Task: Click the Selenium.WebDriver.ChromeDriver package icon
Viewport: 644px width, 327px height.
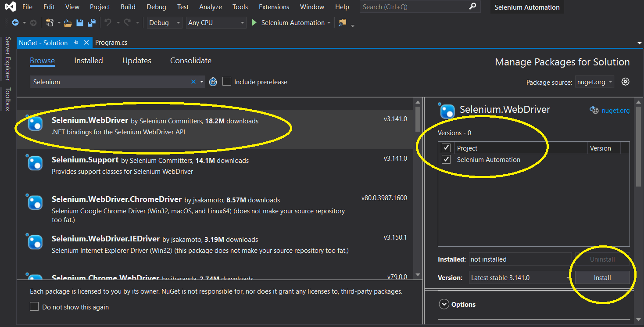Action: [35, 202]
